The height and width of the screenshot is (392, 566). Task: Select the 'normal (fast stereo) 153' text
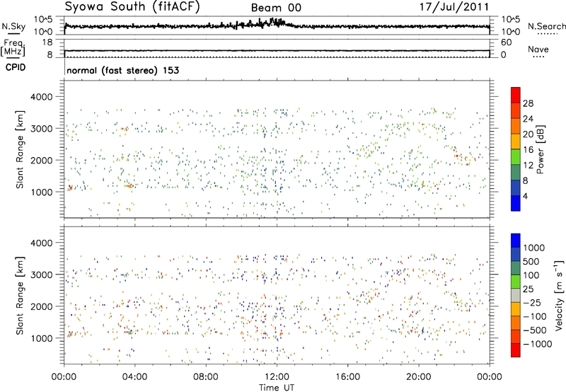click(123, 70)
